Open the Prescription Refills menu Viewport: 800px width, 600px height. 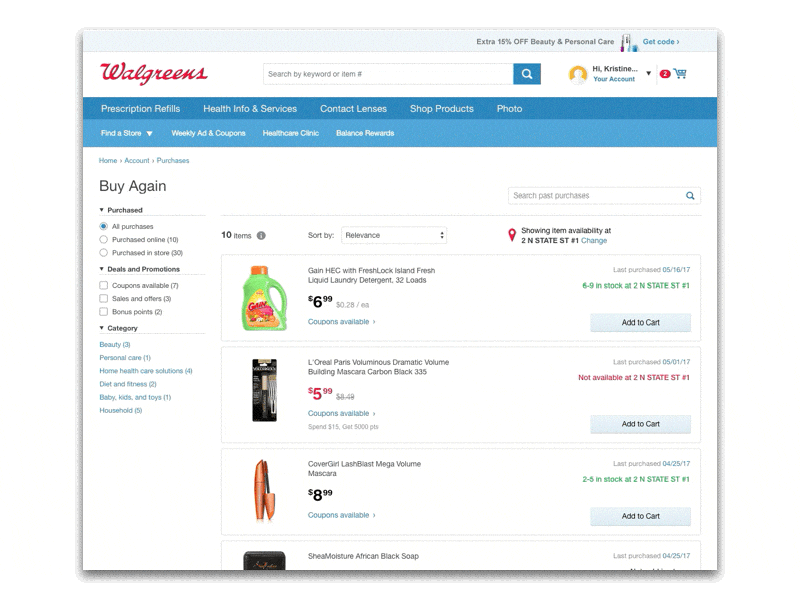pos(140,109)
